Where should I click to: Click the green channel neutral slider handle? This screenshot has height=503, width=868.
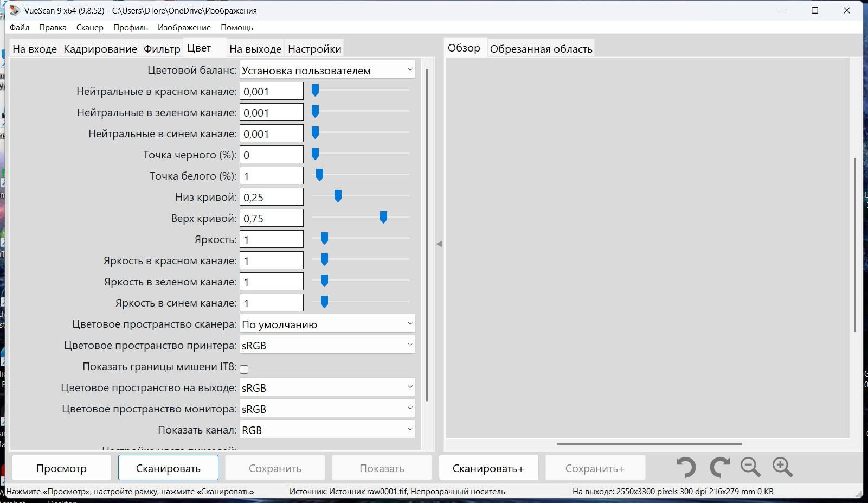pyautogui.click(x=315, y=112)
